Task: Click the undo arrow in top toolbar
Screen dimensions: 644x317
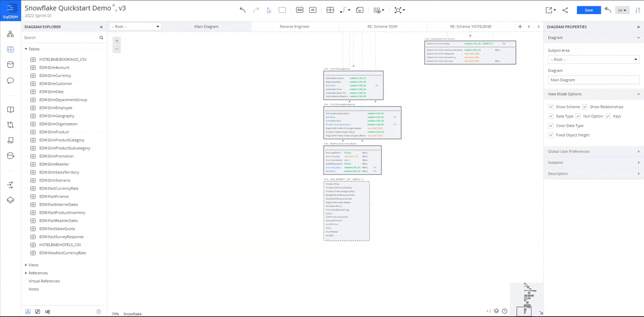Action: pyautogui.click(x=242, y=10)
